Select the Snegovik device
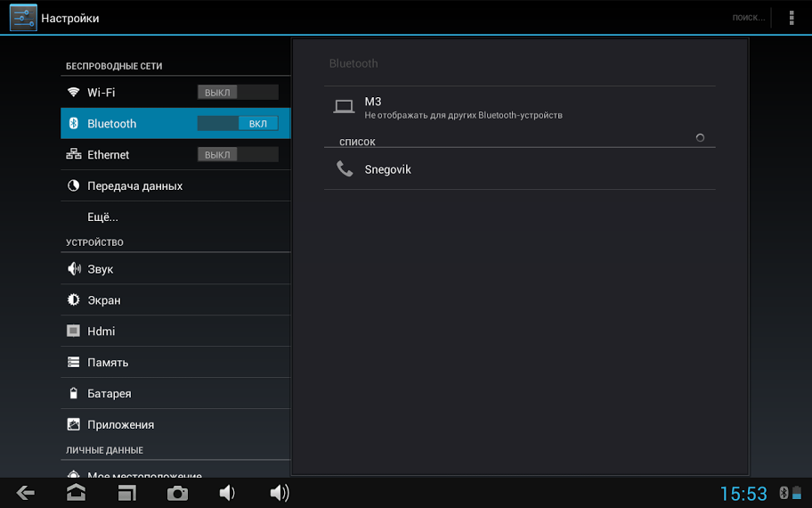812x508 pixels. pyautogui.click(x=519, y=169)
